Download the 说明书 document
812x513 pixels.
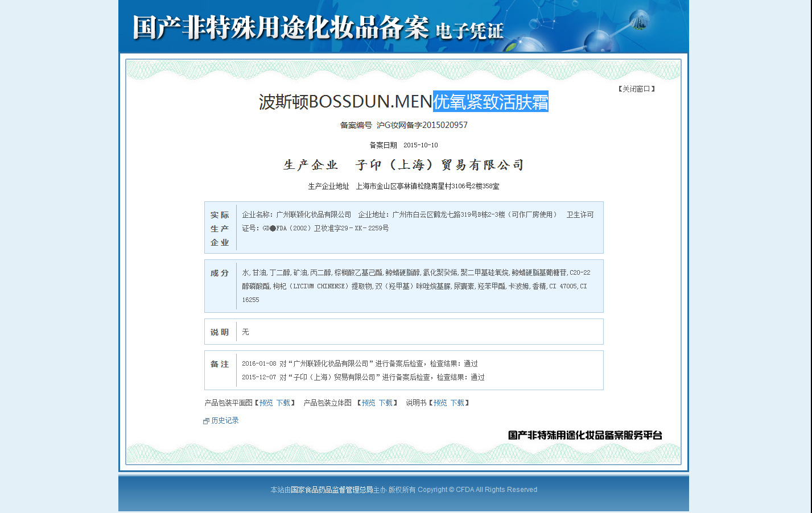pos(457,403)
